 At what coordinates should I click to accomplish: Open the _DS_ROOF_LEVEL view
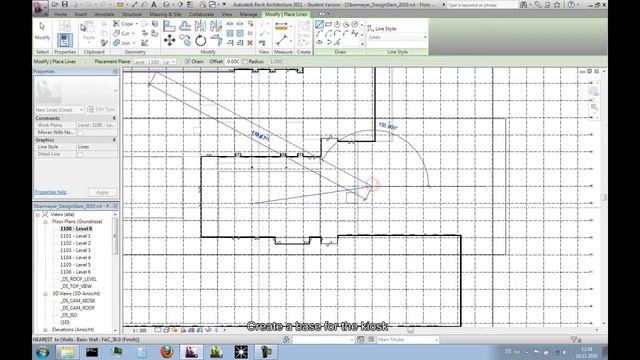[x=78, y=279]
